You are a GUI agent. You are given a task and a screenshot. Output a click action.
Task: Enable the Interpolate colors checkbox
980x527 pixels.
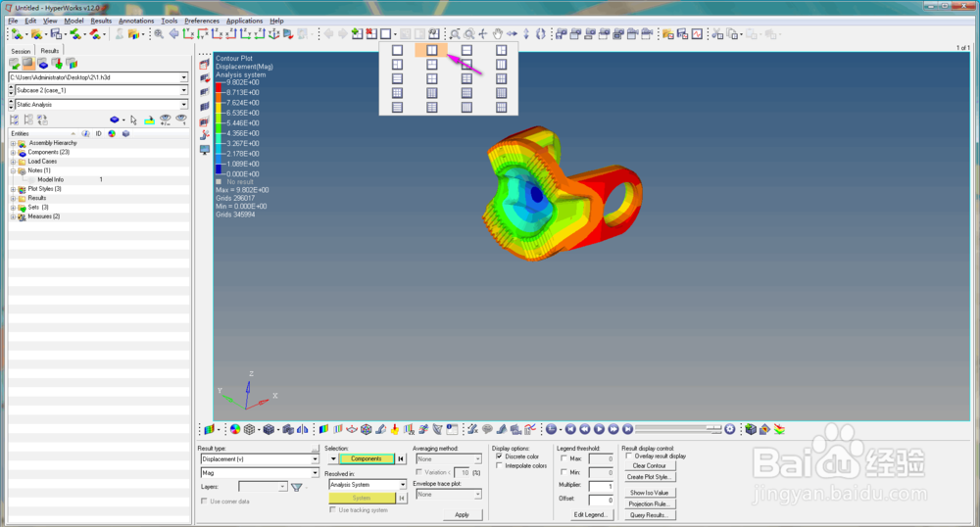pyautogui.click(x=499, y=466)
